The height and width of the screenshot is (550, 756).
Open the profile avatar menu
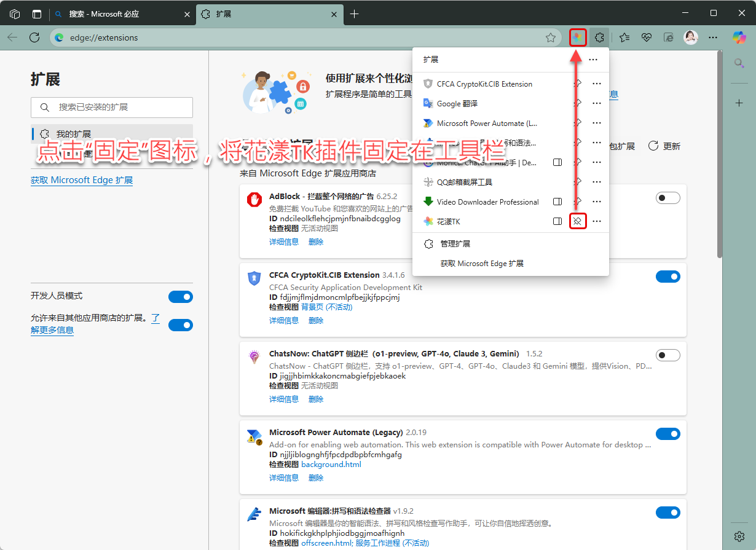(x=691, y=37)
